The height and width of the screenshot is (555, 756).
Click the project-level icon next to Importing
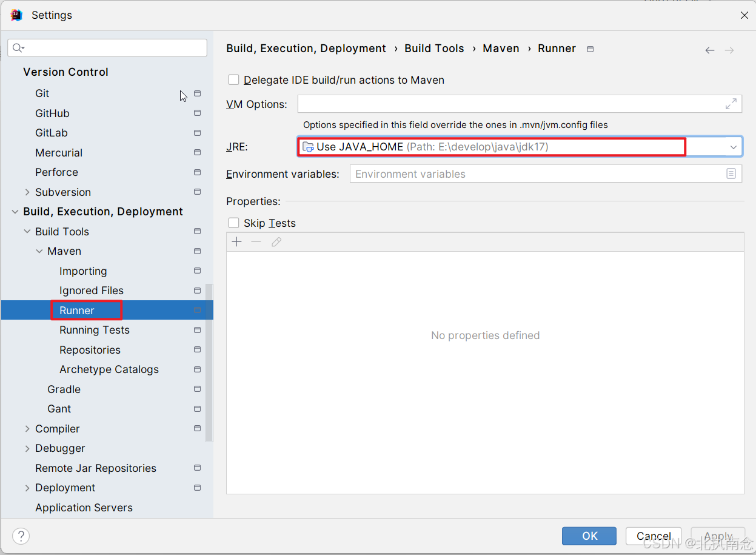tap(197, 271)
